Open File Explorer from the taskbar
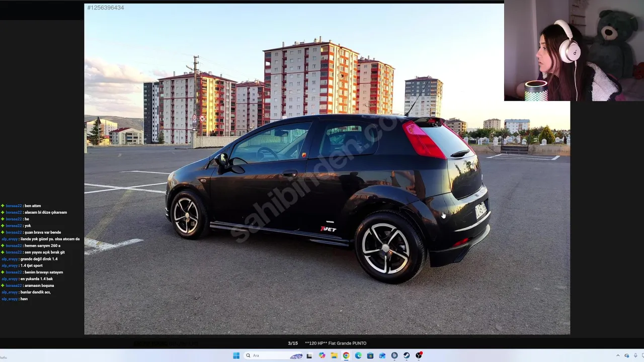The image size is (644, 362). coord(334,355)
